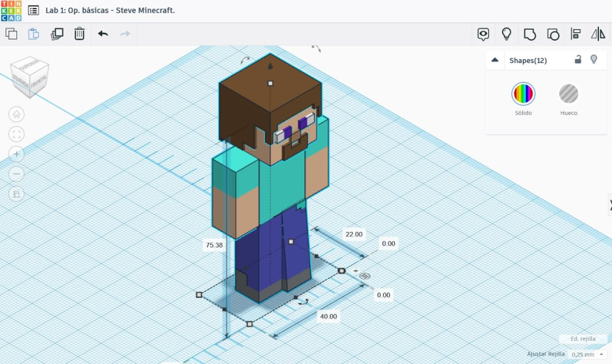Open the Align tool
Screen dimensions: 612x364
click(x=576, y=34)
